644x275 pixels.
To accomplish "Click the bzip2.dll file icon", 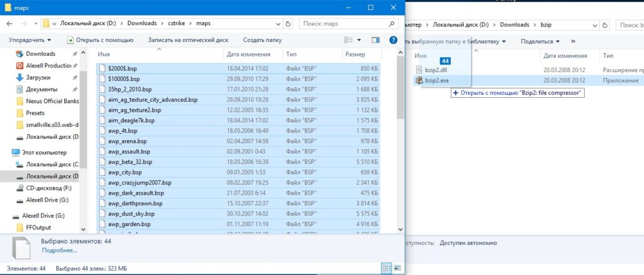I will point(419,70).
